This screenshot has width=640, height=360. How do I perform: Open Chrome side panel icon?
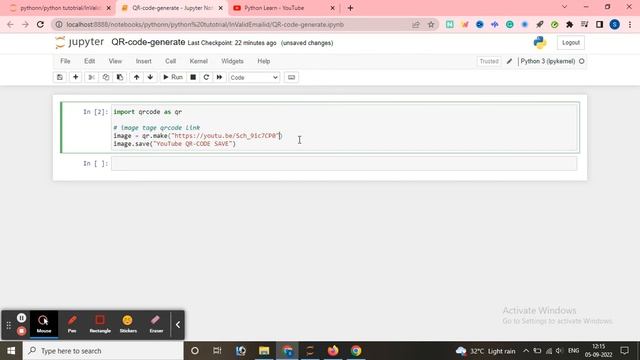[599, 24]
